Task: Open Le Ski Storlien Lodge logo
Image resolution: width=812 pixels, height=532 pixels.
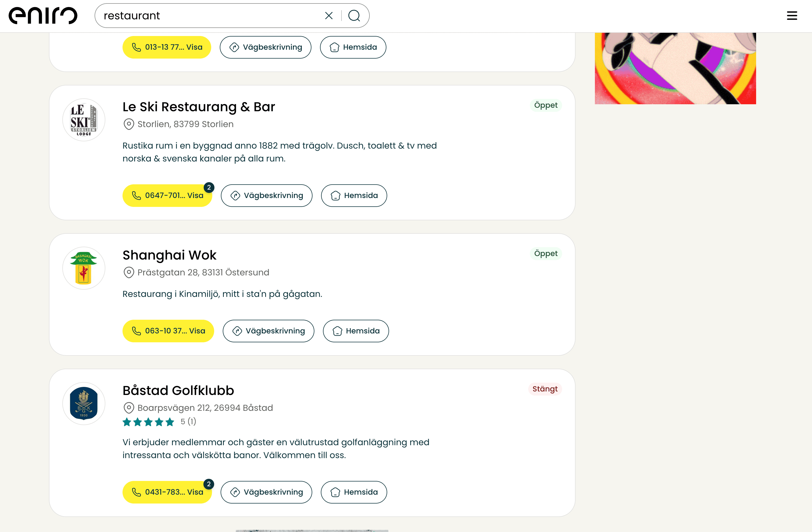Action: [84, 120]
